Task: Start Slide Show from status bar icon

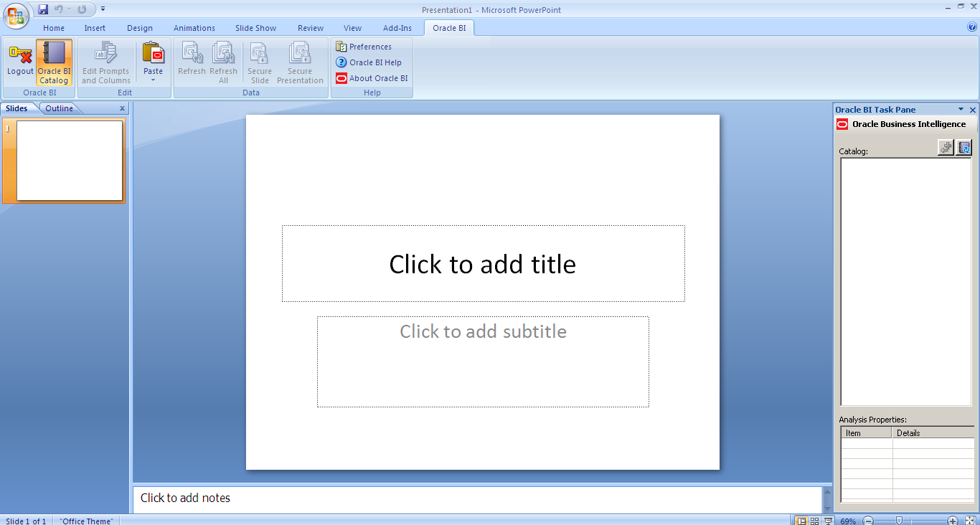Action: tap(828, 521)
